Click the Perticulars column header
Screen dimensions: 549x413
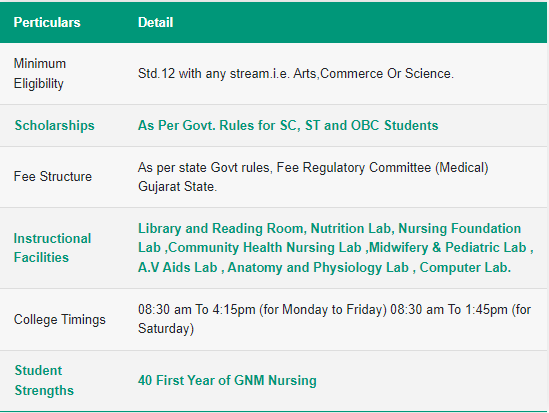point(47,22)
